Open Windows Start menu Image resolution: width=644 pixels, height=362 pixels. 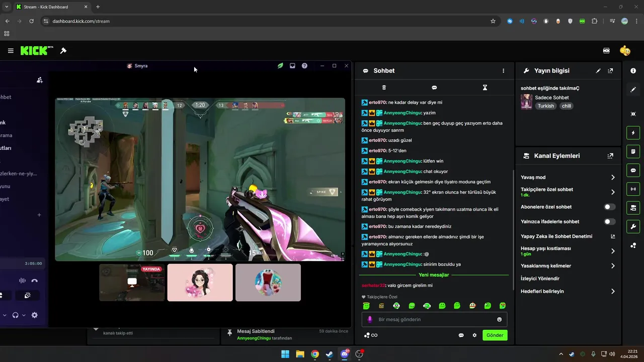click(x=285, y=354)
